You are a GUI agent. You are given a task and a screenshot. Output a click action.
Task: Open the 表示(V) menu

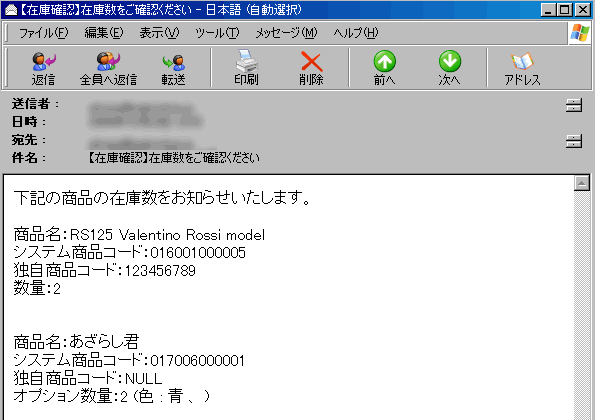click(159, 33)
